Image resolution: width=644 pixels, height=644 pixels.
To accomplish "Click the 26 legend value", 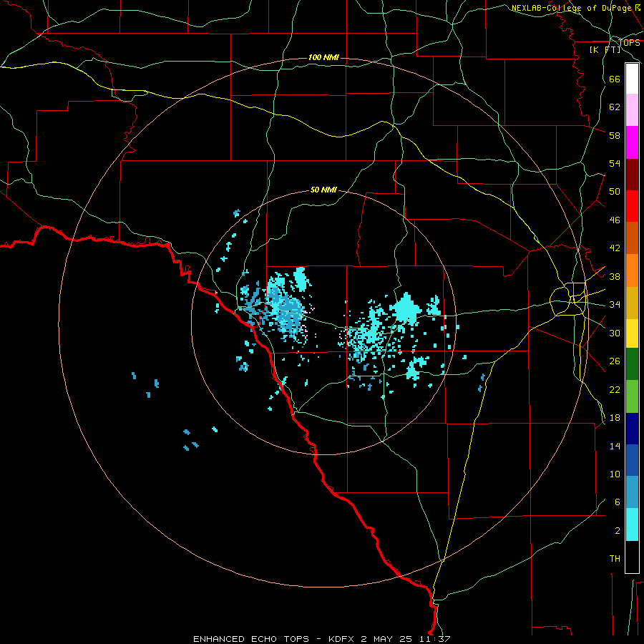I will 615,361.
